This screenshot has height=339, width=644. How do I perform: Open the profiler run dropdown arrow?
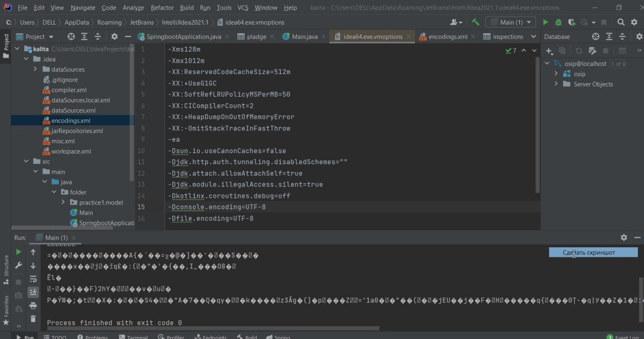pyautogui.click(x=594, y=22)
